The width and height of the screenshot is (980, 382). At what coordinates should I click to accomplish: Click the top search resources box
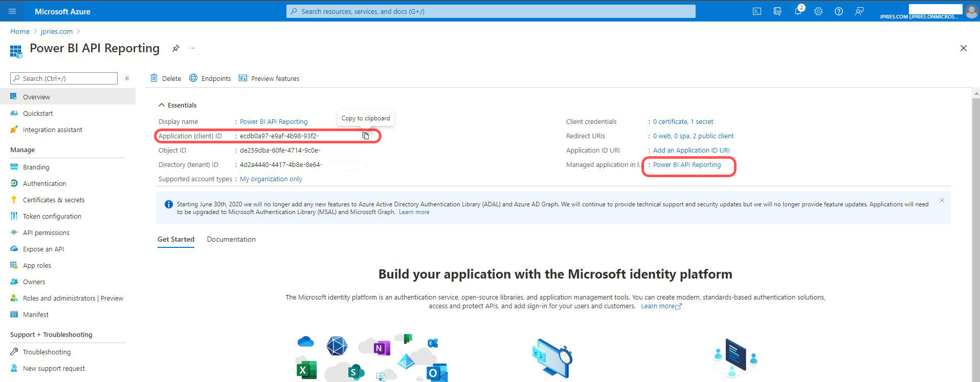(x=491, y=11)
